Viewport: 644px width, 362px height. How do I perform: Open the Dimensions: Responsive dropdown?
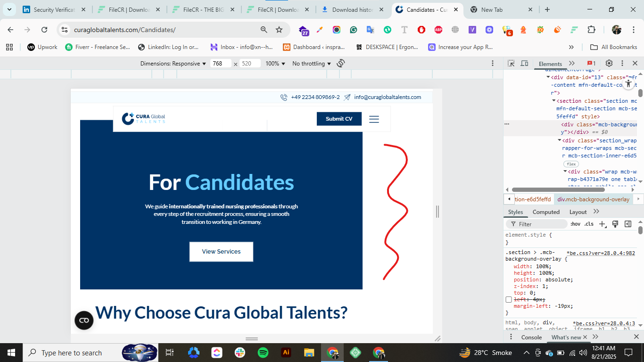coord(173,63)
